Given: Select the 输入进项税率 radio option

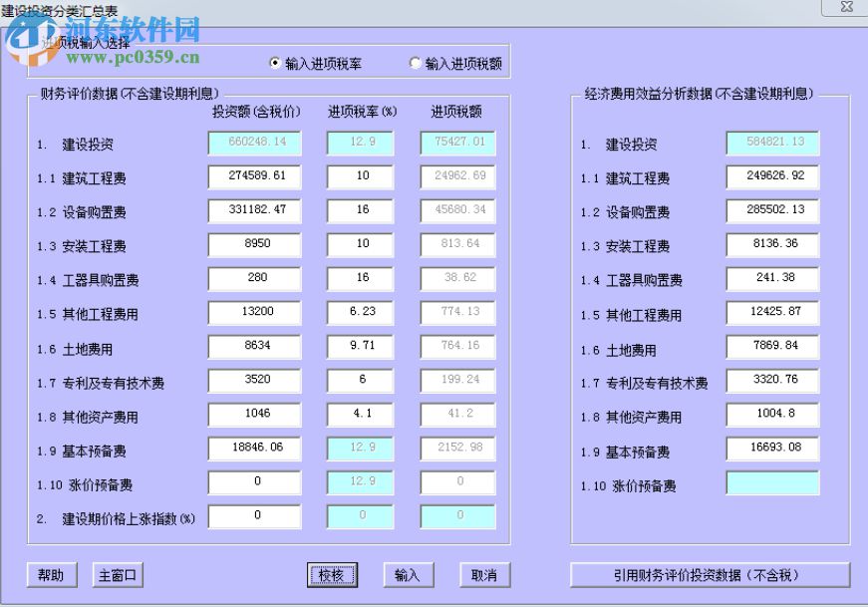Looking at the screenshot, I should coord(272,63).
